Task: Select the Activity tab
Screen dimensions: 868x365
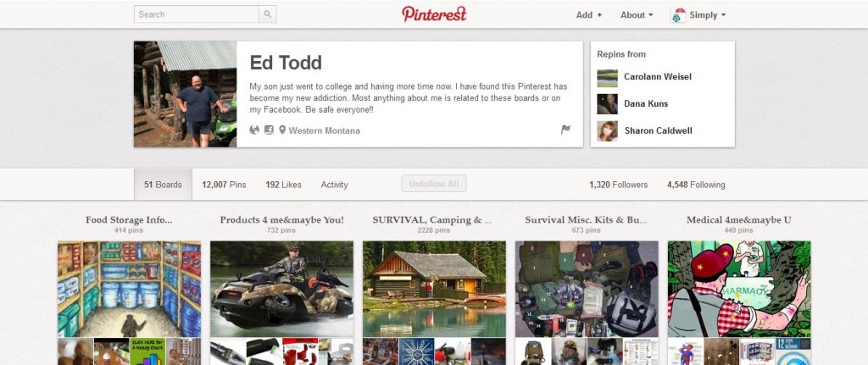Action: click(x=334, y=185)
